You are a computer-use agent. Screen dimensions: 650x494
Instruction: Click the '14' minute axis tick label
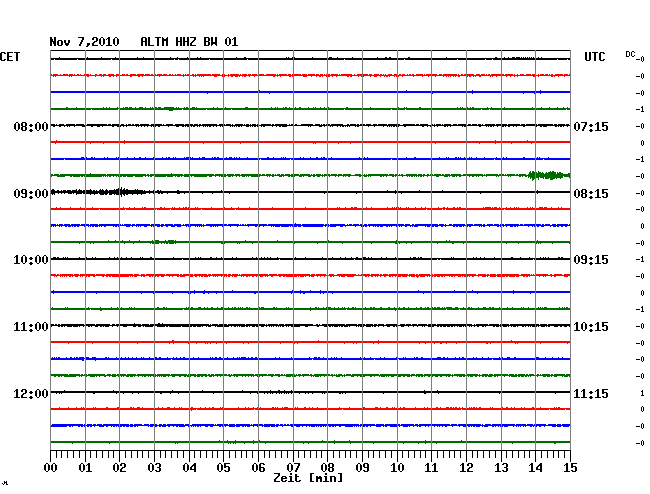tap(535, 468)
